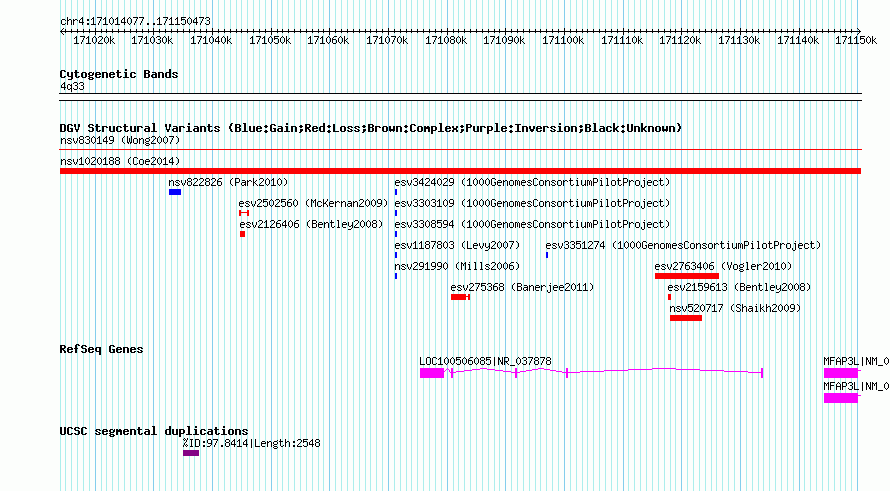Click the esv2159613 Bentley2008 small red mark
Screen dimensions: 890x491
[670, 297]
